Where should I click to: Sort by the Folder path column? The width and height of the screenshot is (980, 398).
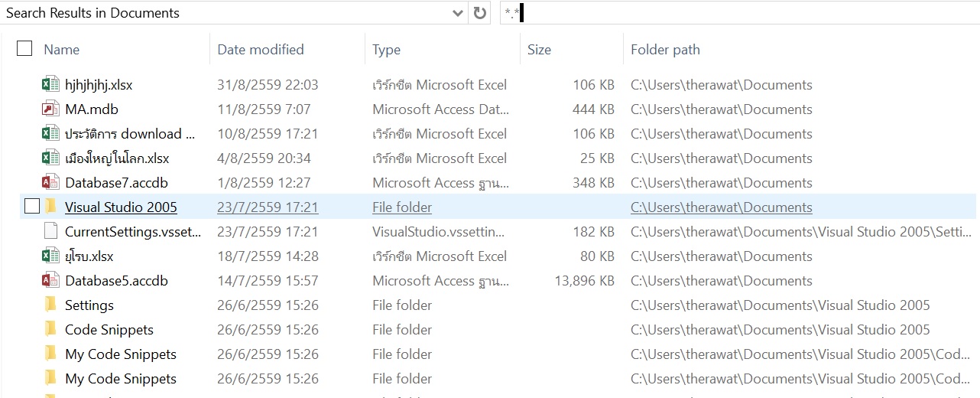(665, 50)
